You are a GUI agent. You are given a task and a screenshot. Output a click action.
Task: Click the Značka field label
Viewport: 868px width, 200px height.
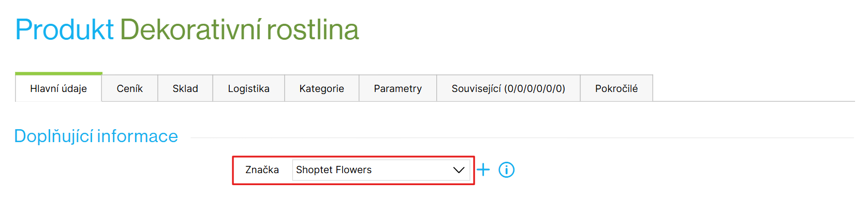[262, 170]
